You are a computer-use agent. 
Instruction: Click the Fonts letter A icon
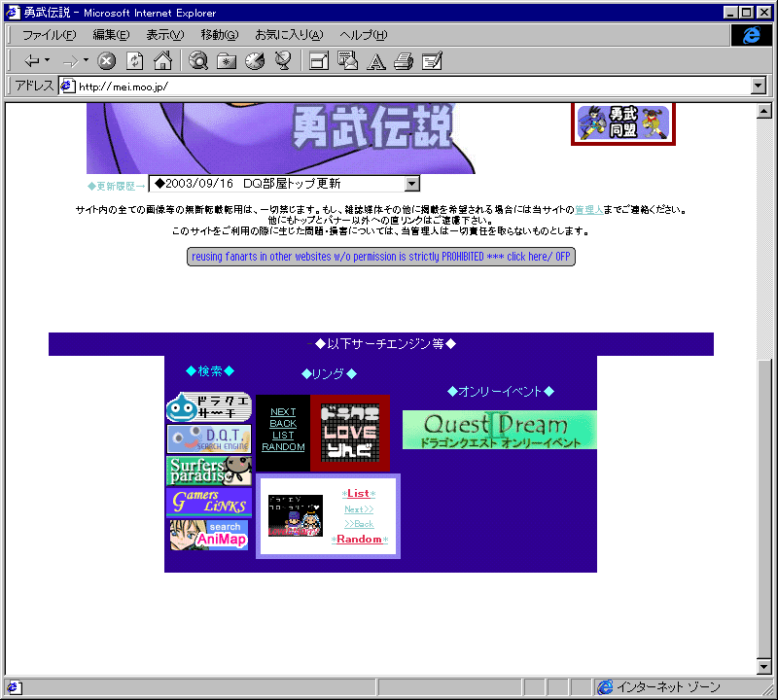pos(376,61)
